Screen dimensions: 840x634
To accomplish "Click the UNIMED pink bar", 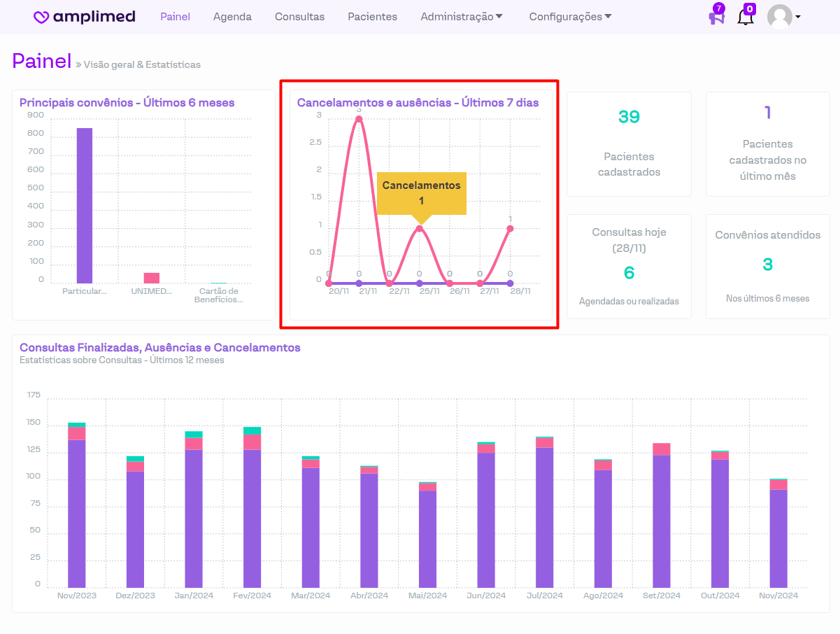I will (152, 278).
